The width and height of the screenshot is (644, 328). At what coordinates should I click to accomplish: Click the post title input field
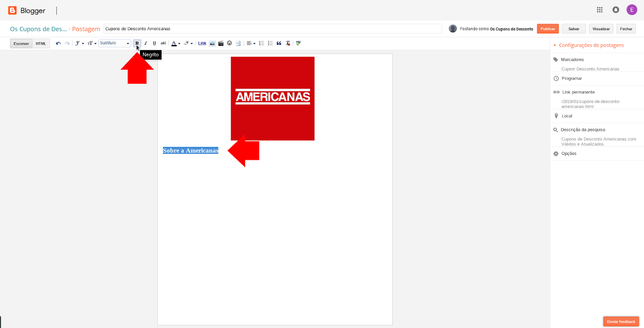tap(273, 29)
